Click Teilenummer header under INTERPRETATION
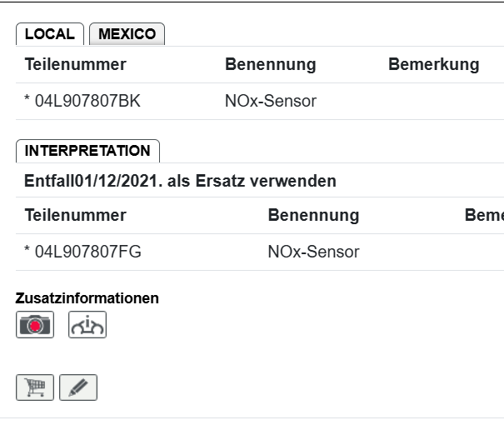This screenshot has height=430, width=504. (75, 215)
